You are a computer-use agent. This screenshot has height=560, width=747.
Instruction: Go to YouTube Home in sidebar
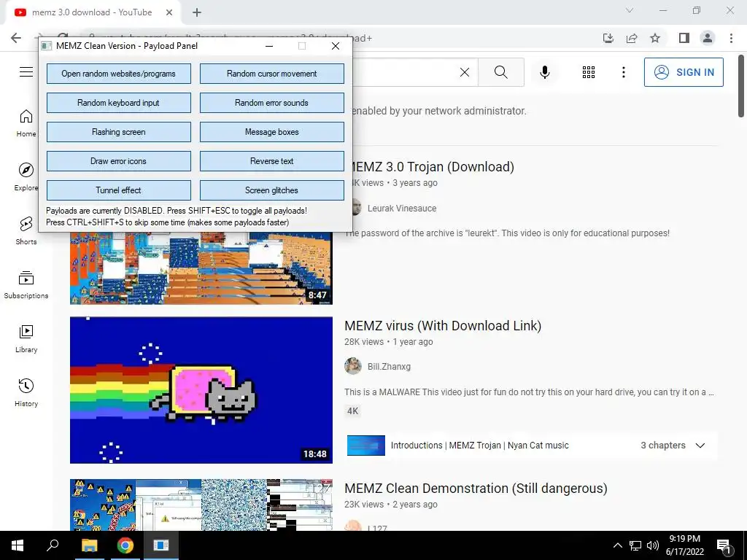[26, 123]
